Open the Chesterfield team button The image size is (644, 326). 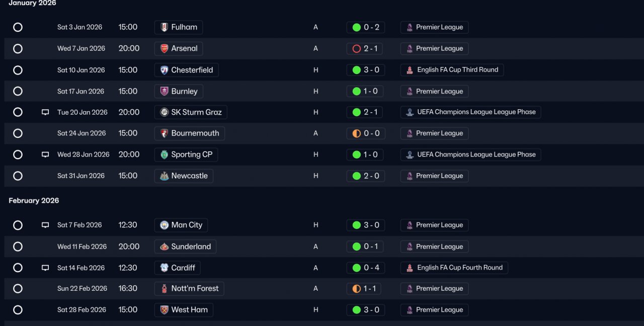click(186, 70)
